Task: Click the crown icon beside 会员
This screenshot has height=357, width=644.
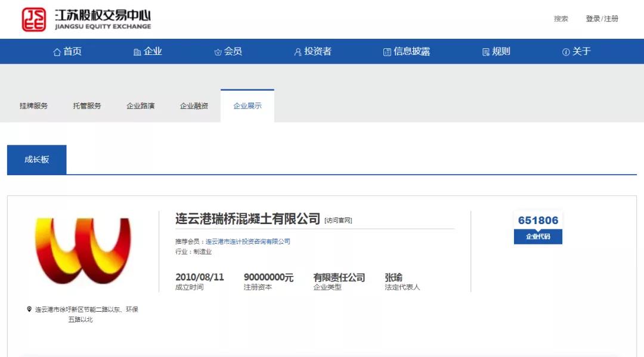Action: (x=218, y=52)
